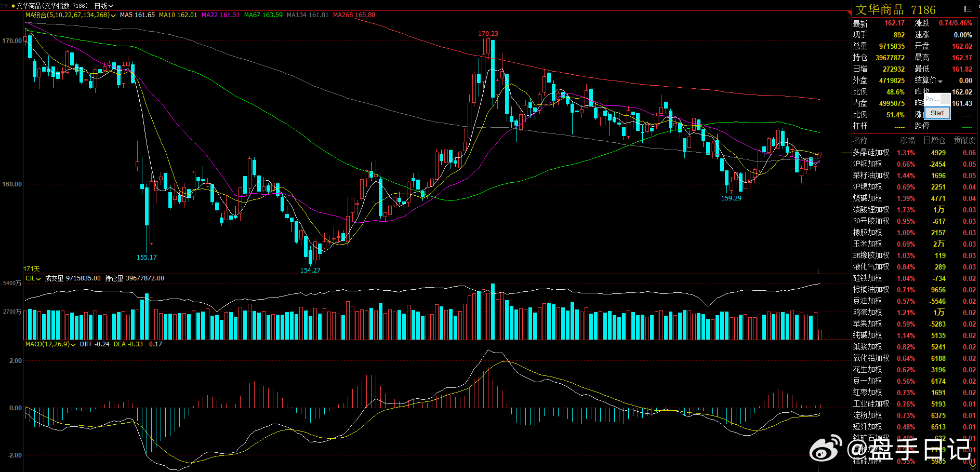Select the 纯碱加权 row
This screenshot has width=980, height=472.
[915, 335]
